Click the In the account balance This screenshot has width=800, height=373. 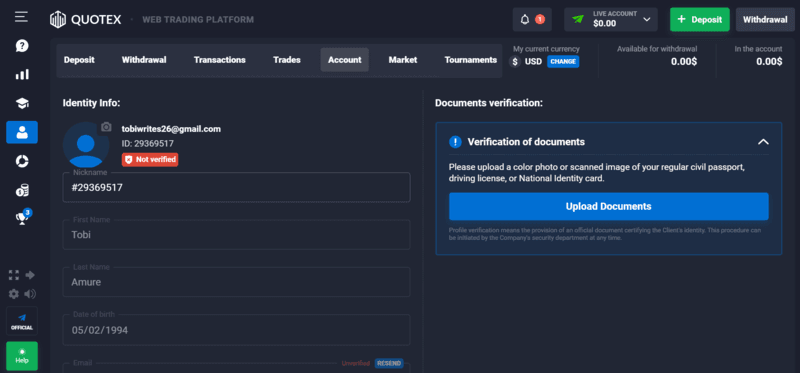[769, 62]
